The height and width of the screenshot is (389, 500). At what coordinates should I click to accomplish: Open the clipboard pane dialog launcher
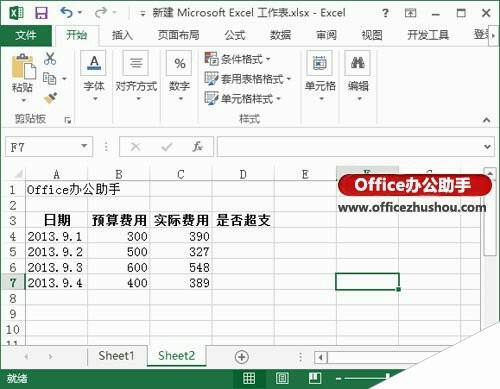[68, 120]
